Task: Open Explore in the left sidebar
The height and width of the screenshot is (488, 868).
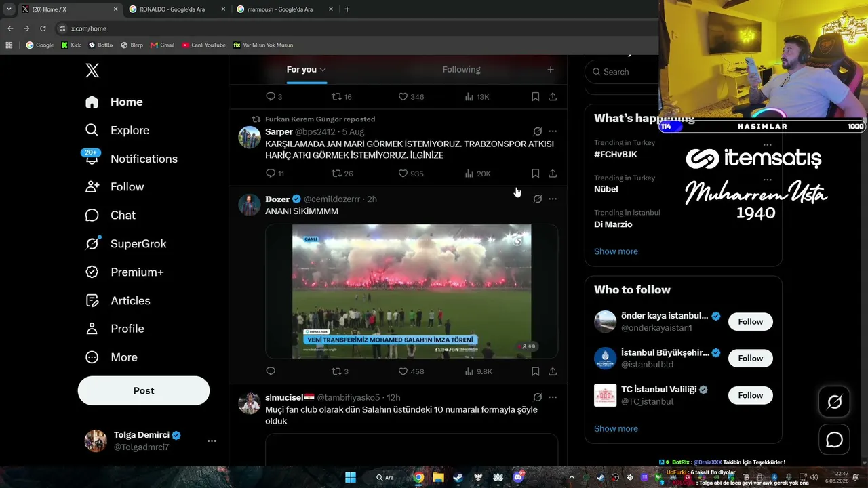Action: [x=117, y=130]
